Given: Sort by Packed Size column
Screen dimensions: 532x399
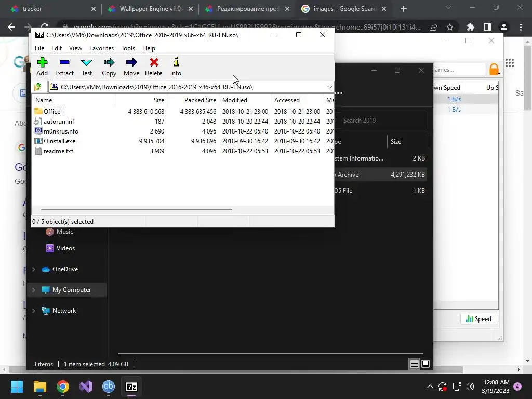Looking at the screenshot, I should 193,100.
